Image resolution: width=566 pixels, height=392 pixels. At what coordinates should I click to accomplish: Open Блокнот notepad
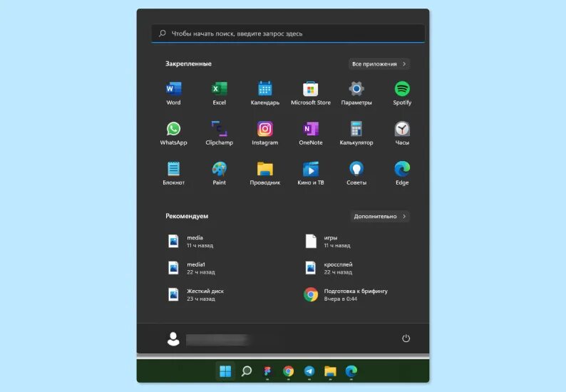(x=174, y=173)
